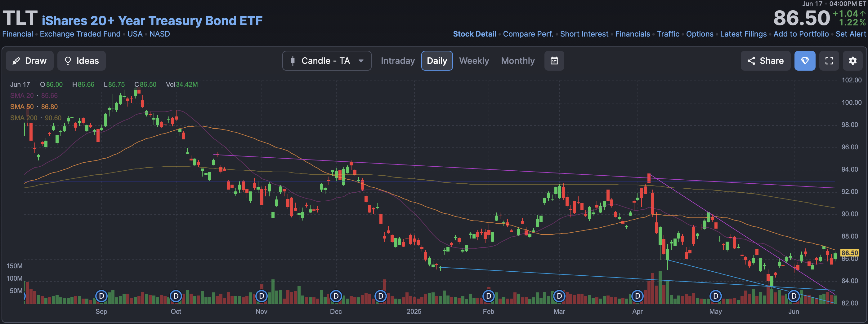868x324 pixels.
Task: Click the share icon beside Share label
Action: [751, 61]
